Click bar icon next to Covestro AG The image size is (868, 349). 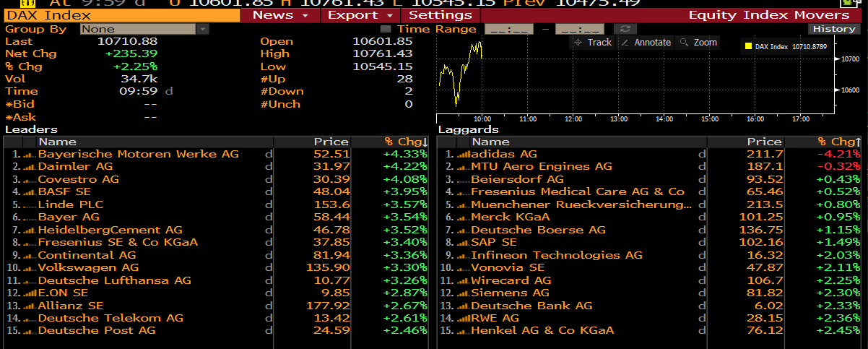pyautogui.click(x=29, y=180)
